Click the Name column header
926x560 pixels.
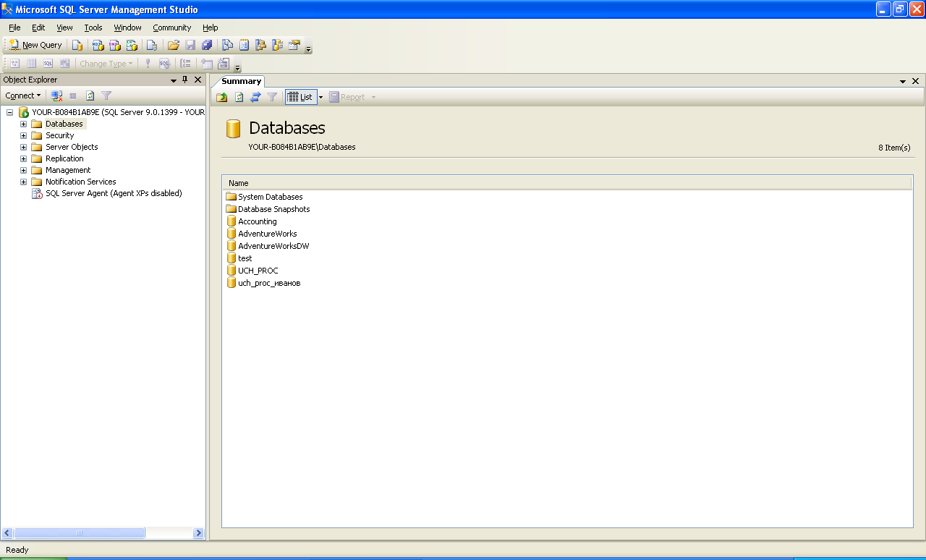point(566,183)
